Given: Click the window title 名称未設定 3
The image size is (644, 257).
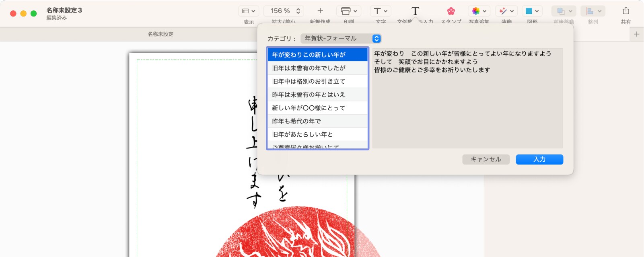Looking at the screenshot, I should coord(64,10).
